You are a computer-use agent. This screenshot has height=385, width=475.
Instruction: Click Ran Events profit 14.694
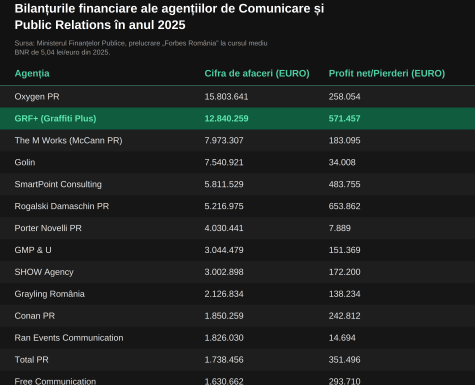click(342, 338)
